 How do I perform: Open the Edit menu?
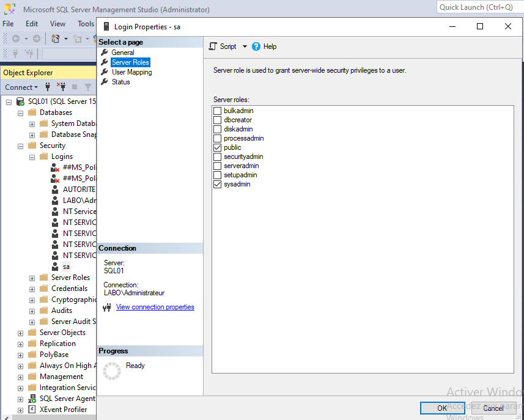[x=32, y=24]
